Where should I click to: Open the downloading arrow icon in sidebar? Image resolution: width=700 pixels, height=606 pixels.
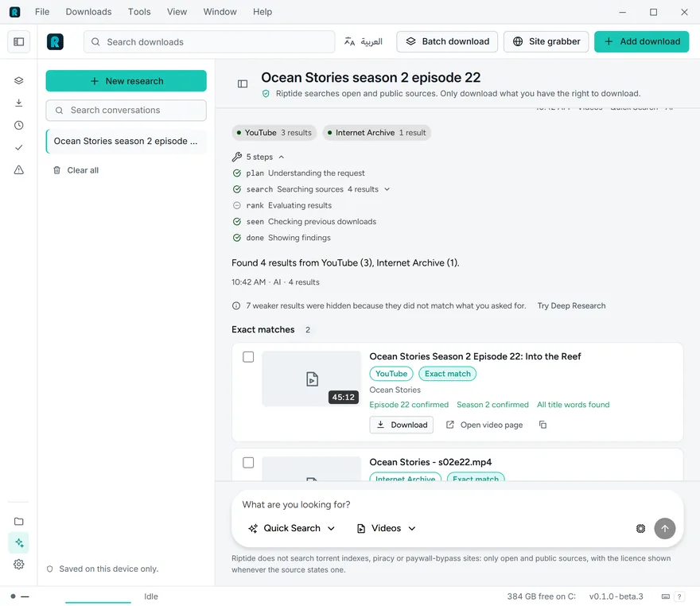pos(19,103)
